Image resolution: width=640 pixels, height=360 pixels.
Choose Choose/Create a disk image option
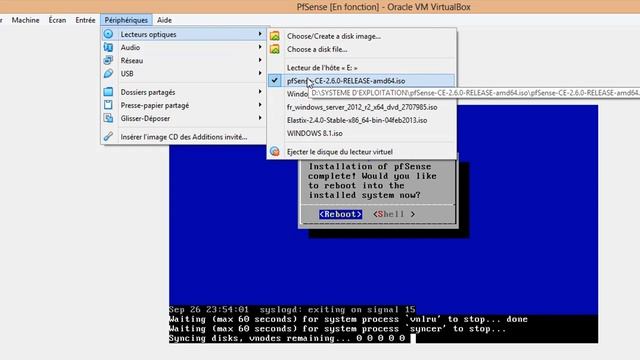(361, 36)
